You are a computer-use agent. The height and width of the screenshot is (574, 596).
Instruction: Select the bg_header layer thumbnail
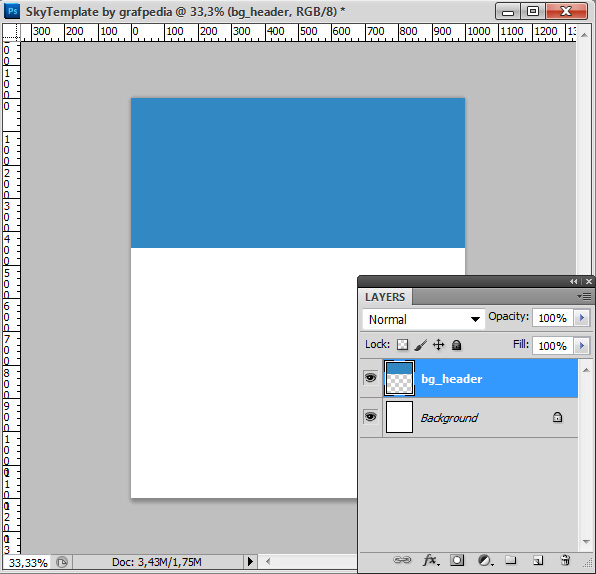[x=399, y=378]
